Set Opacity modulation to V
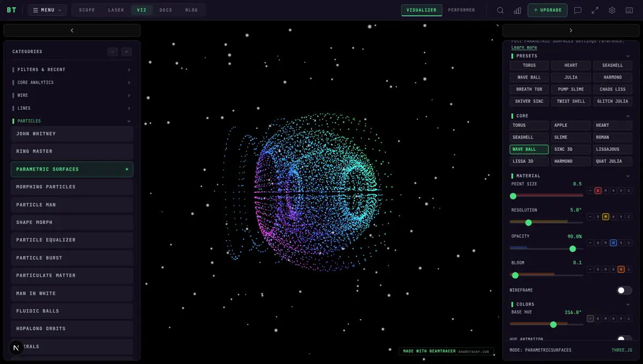The image size is (643, 364). pos(621,243)
